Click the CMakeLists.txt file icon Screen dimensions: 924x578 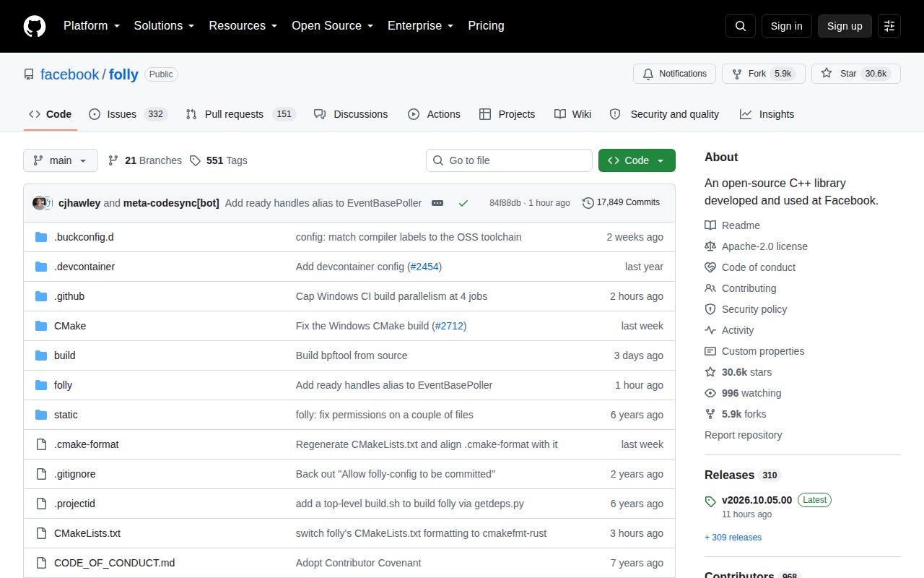tap(41, 533)
